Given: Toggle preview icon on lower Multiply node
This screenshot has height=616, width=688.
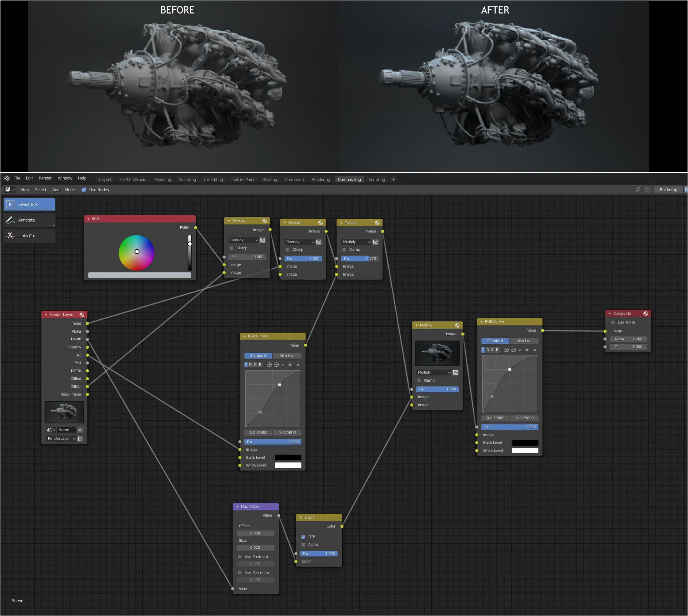Looking at the screenshot, I should coord(457,325).
